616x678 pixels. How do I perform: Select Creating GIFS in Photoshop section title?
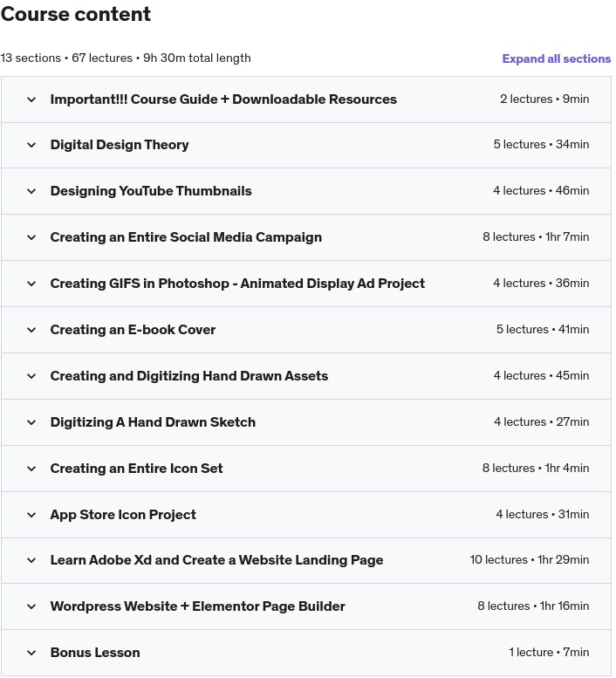pos(237,284)
